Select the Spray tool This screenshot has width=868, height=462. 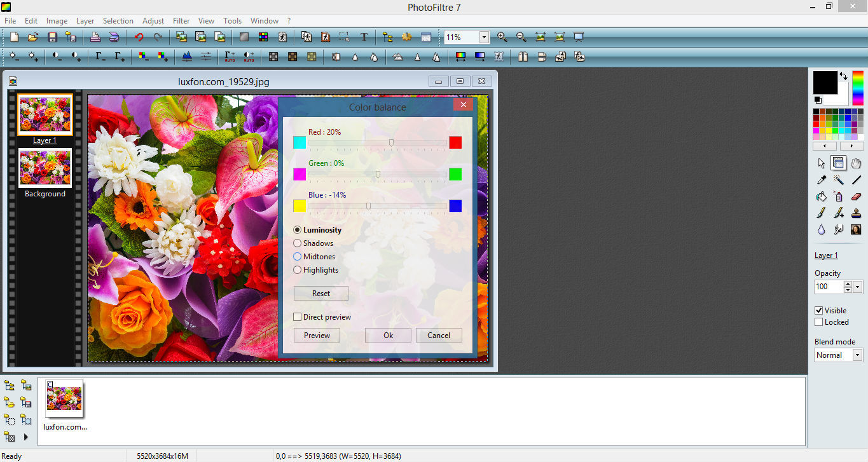pyautogui.click(x=839, y=197)
